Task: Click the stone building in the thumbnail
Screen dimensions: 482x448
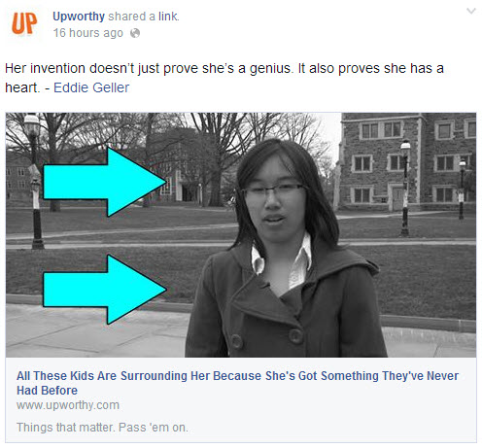Action: (x=408, y=161)
